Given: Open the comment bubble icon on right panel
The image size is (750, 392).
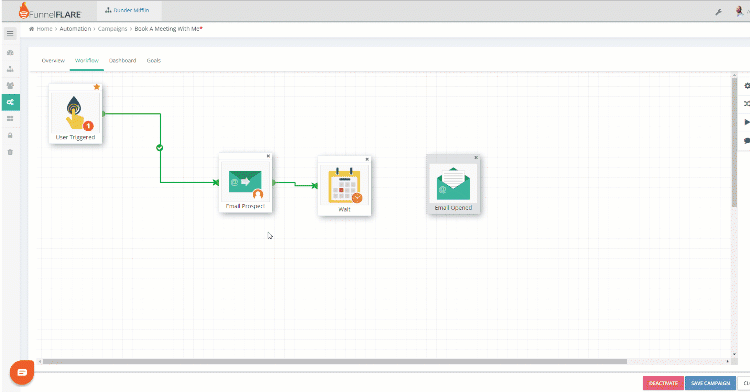Looking at the screenshot, I should coord(747,141).
